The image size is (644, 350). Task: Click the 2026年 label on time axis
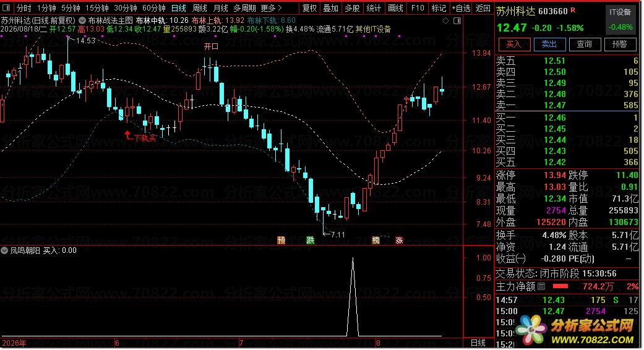click(x=14, y=343)
